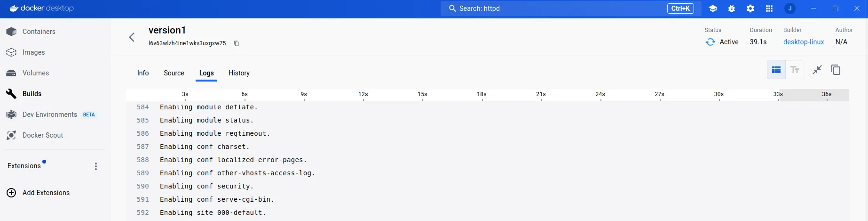Screen dimensions: 868x221
Task: Open the History tab
Action: 239,73
